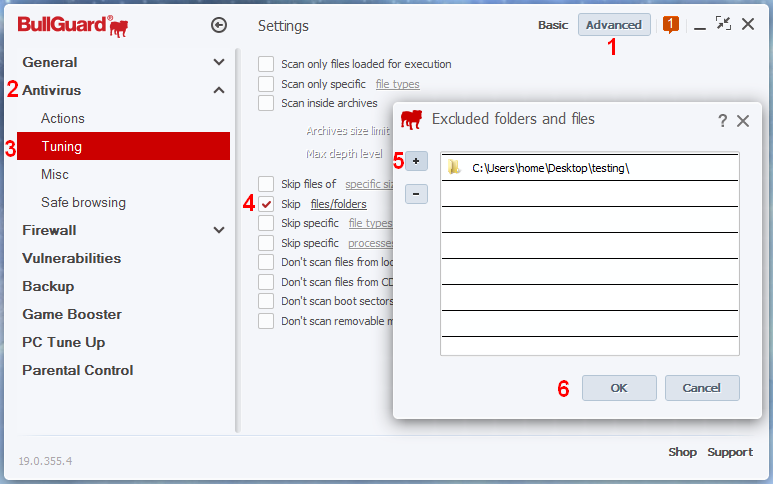Select the testing folder icon in list
This screenshot has height=484, width=773.
454,168
